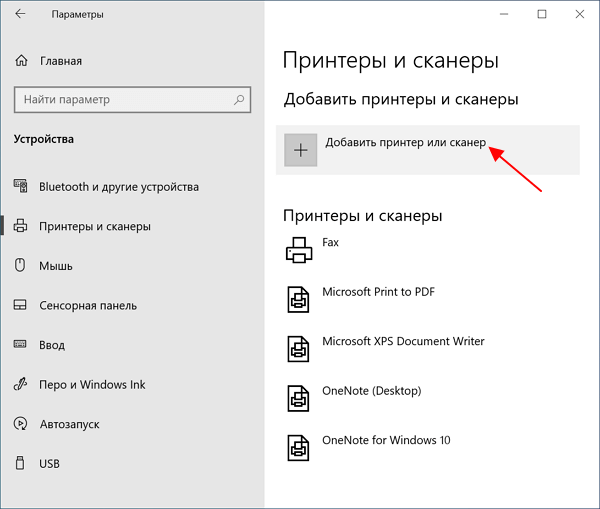Select Microsoft XPS Document Writer icon

coord(298,349)
